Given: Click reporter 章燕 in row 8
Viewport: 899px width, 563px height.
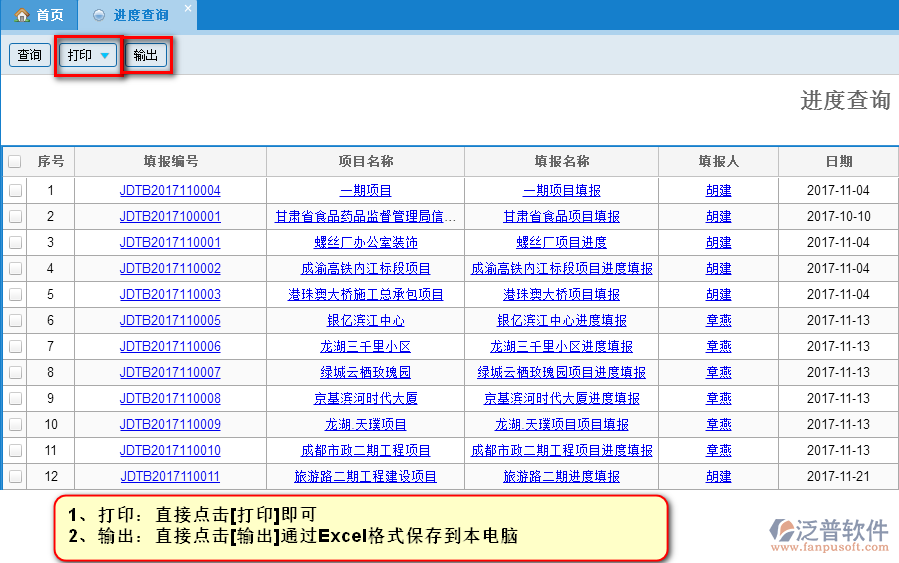Looking at the screenshot, I should pos(718,372).
